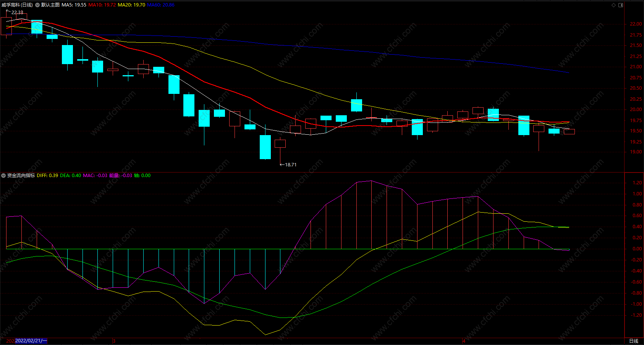Viewport: 644px width, 345px height.
Task: Open the 默认主图 dropdown arrow
Action: coord(37,5)
